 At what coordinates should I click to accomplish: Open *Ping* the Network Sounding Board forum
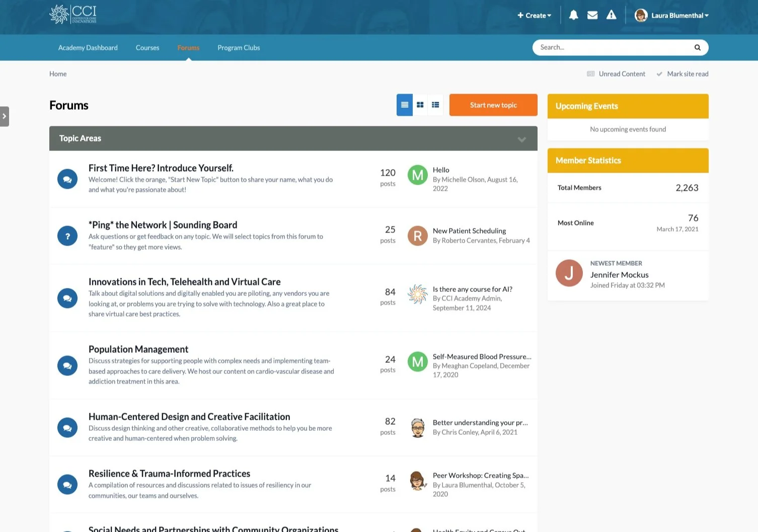click(x=163, y=225)
